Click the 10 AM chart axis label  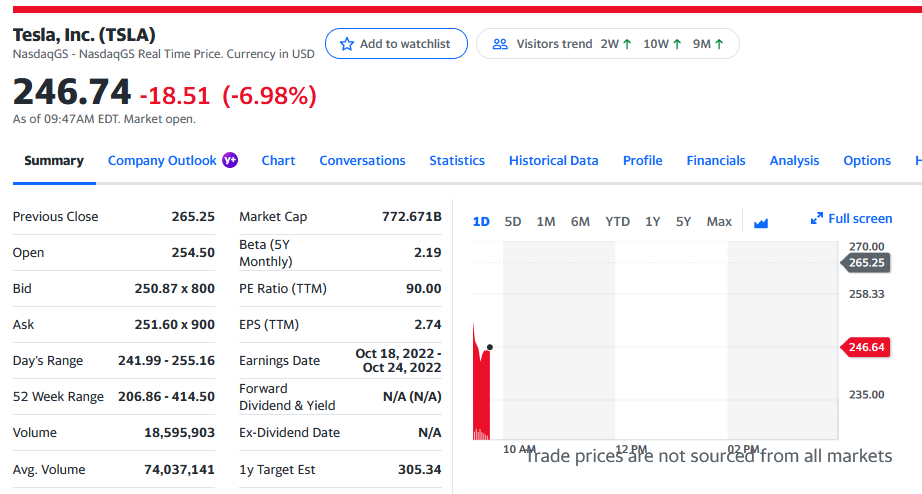pos(519,449)
